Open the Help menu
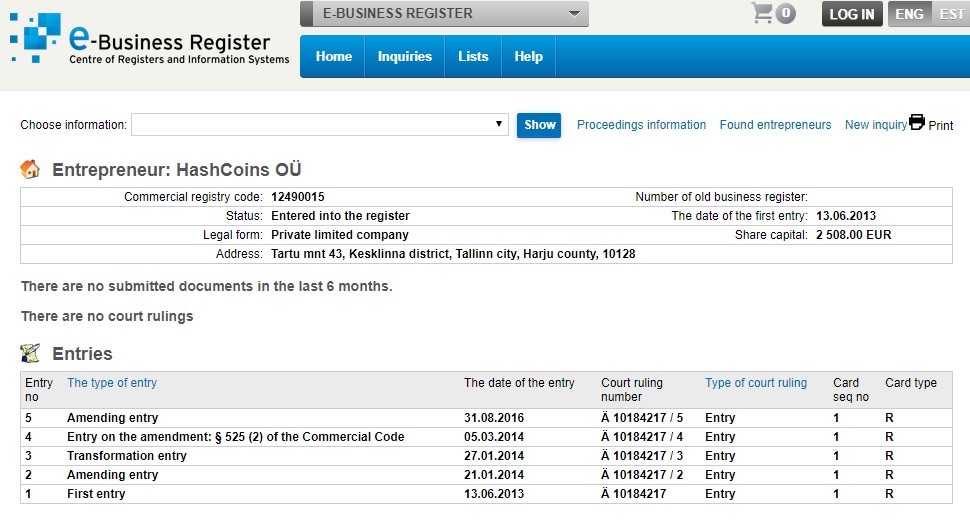This screenshot has width=970, height=521. coord(528,56)
